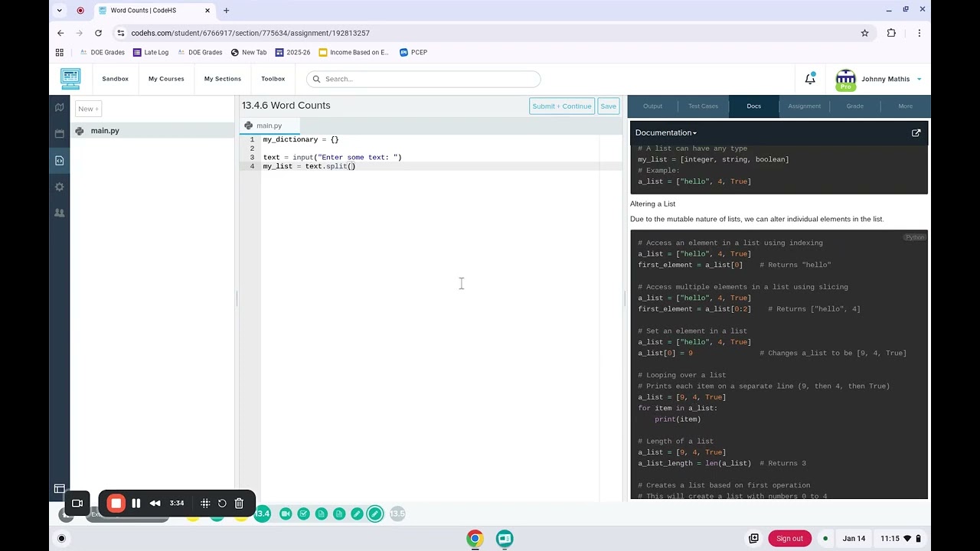Expand the Documentation dropdown
This screenshot has height=551, width=980.
(665, 132)
